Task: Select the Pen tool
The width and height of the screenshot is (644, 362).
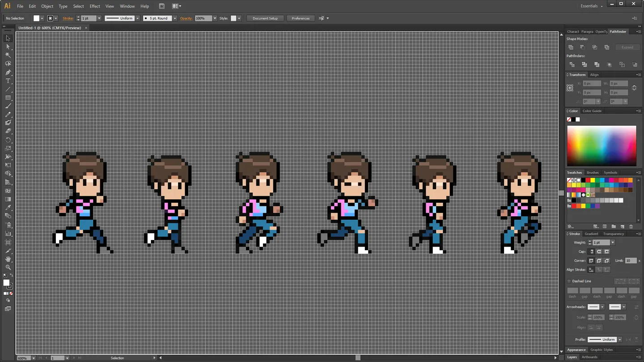Action: point(8,72)
